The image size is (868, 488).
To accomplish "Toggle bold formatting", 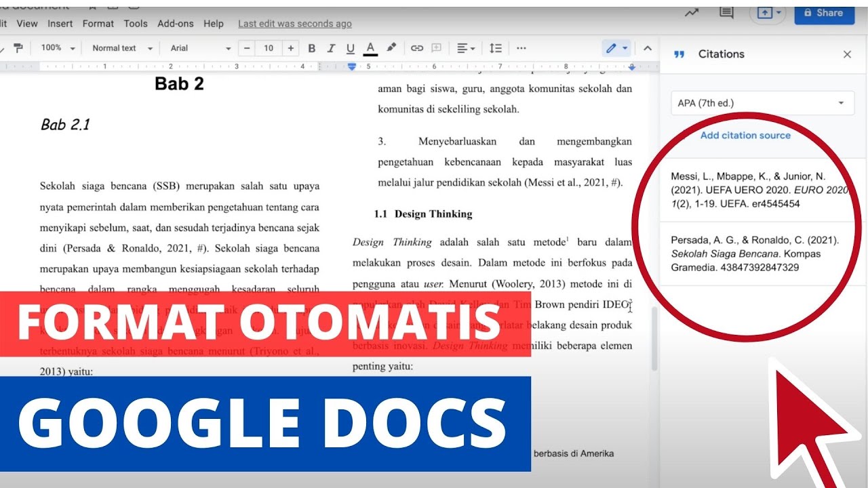I will [312, 48].
